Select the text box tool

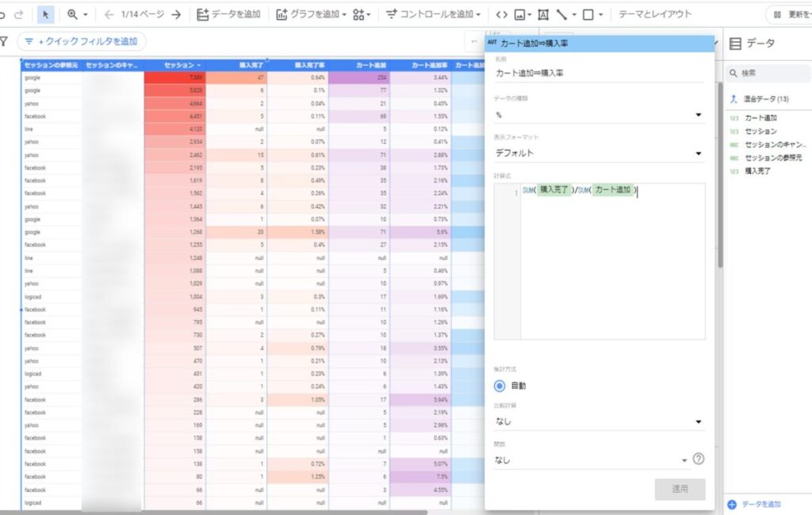pyautogui.click(x=543, y=14)
